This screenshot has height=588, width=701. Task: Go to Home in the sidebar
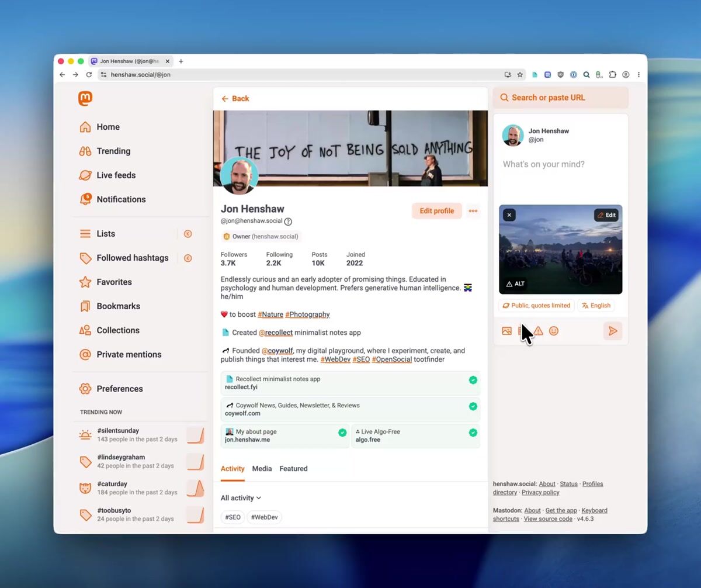(99, 127)
